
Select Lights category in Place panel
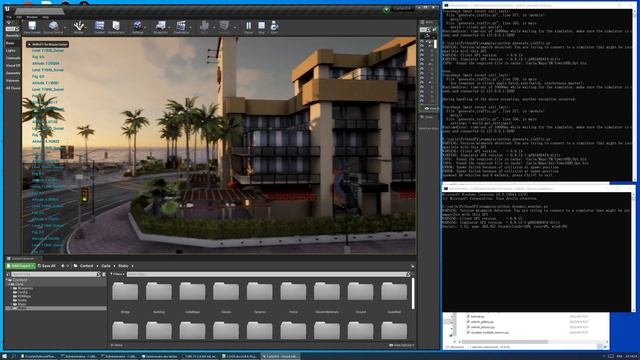(11, 51)
